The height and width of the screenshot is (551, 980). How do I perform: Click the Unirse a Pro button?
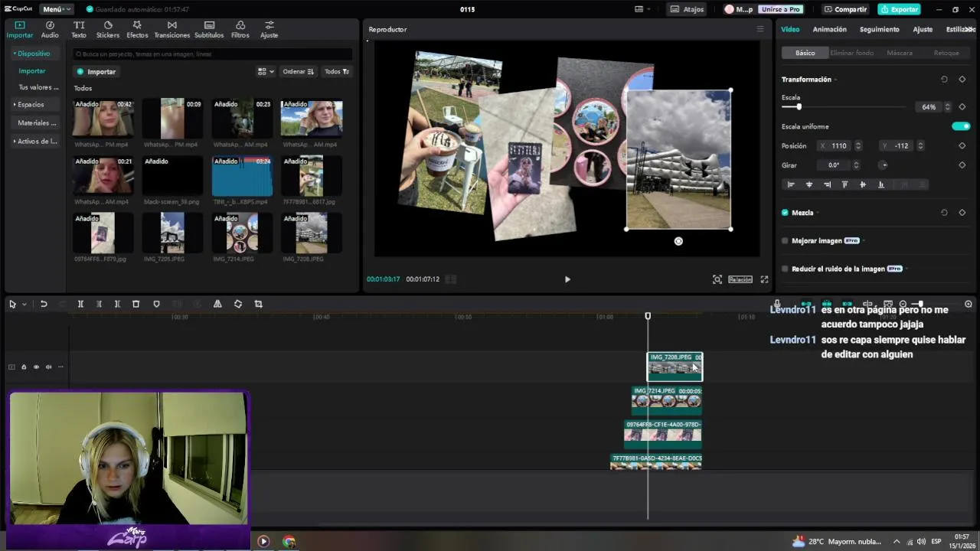(x=780, y=9)
